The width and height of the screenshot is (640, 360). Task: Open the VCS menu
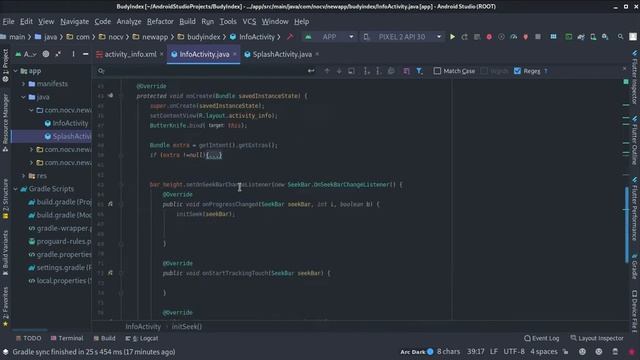pyautogui.click(x=249, y=21)
